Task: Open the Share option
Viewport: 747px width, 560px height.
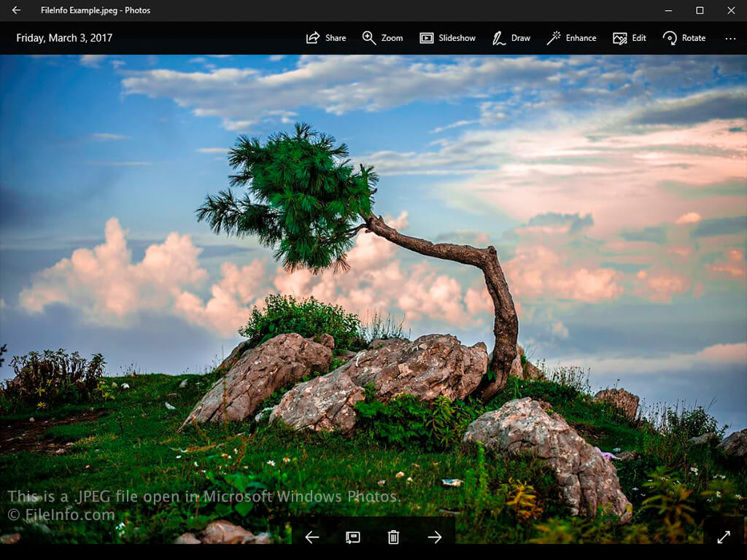Action: click(325, 38)
